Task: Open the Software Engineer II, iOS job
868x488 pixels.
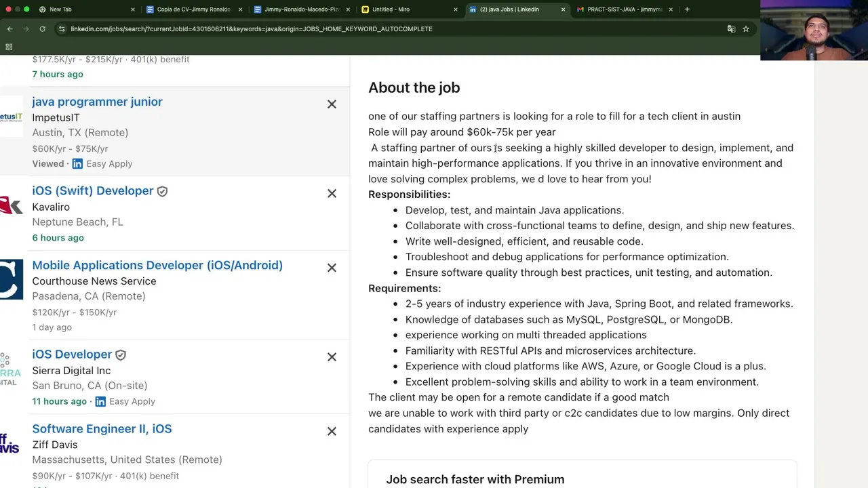Action: [x=102, y=429]
